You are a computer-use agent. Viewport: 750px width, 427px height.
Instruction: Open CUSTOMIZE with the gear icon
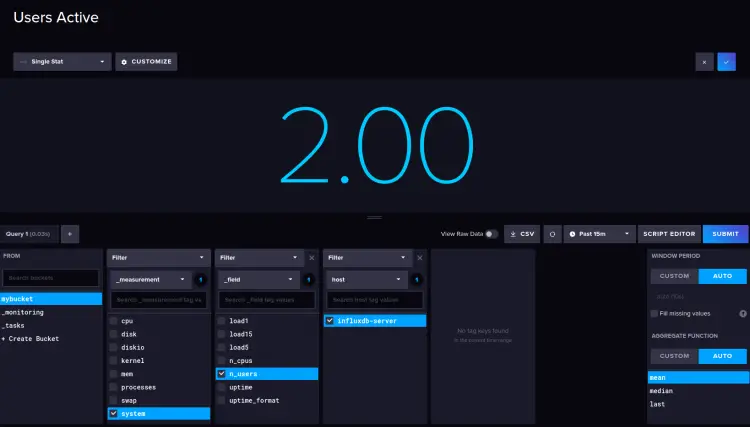146,62
